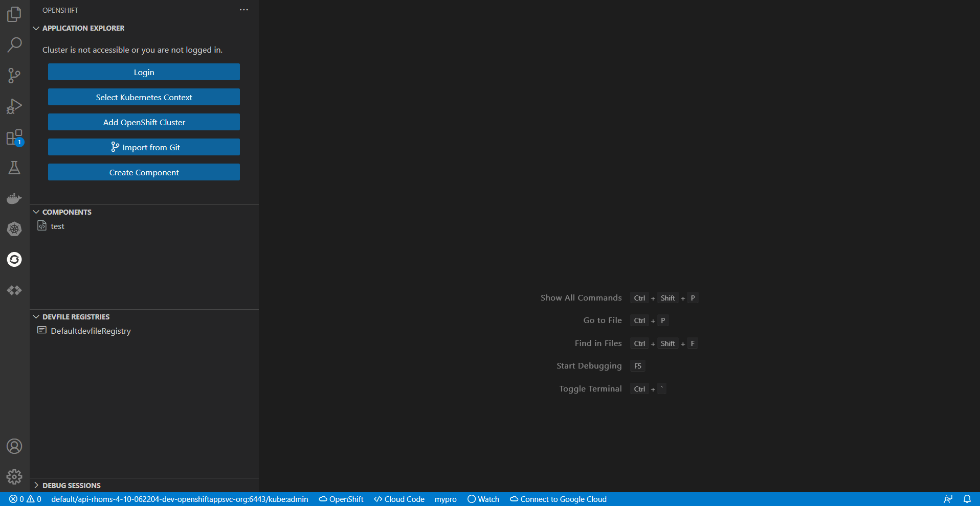Open the OpenShift panel more actions menu
980x506 pixels.
(244, 10)
